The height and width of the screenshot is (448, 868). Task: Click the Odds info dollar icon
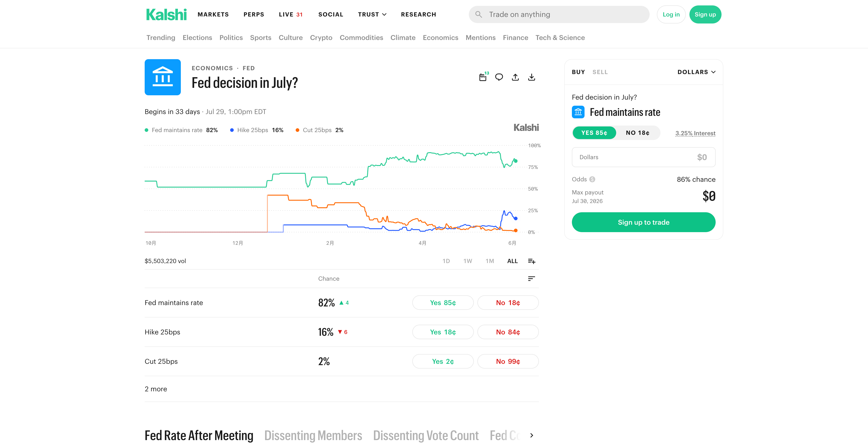point(592,179)
